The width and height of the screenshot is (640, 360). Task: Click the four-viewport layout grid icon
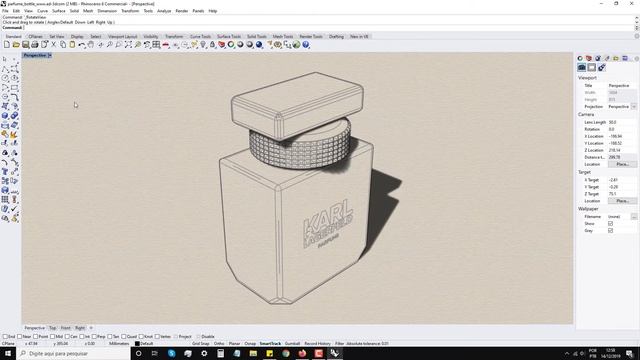[x=156, y=45]
